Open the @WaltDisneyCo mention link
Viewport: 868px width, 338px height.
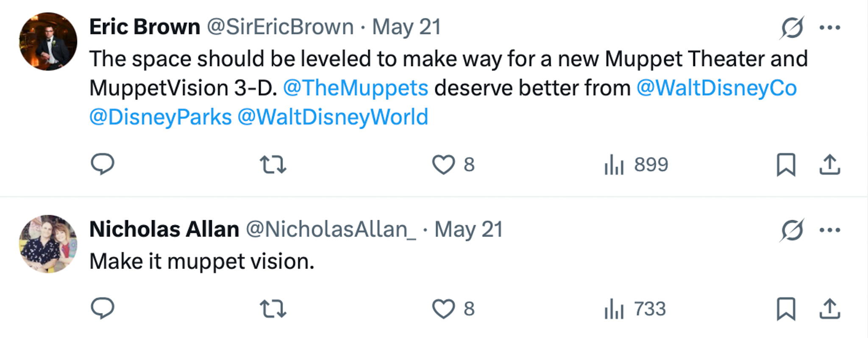click(x=716, y=88)
